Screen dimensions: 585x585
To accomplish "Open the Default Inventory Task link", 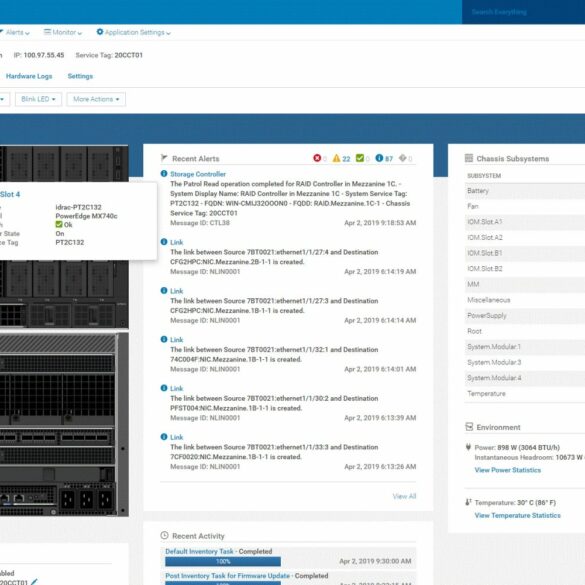I will 199,551.
